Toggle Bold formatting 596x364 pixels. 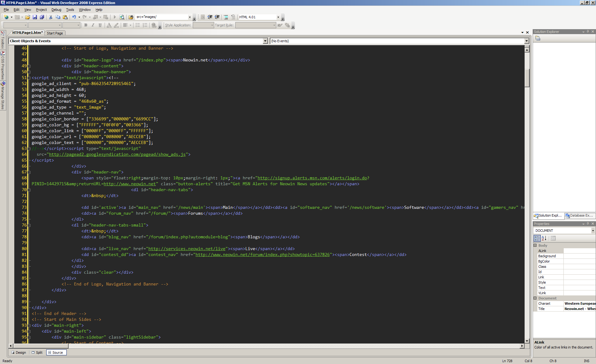point(86,25)
